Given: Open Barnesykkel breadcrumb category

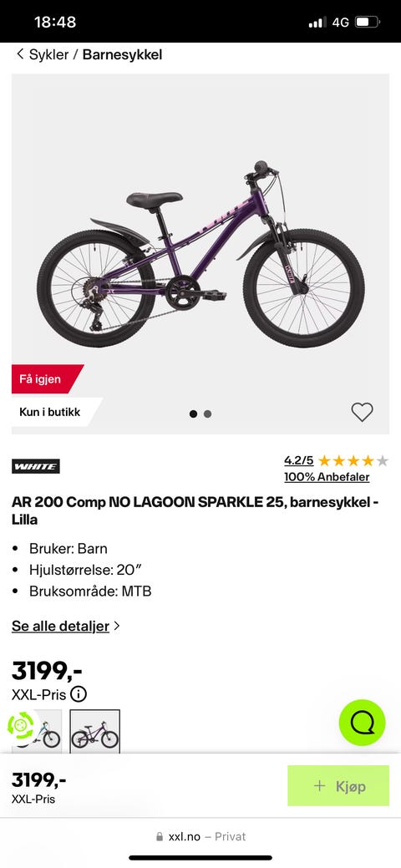Looking at the screenshot, I should (x=123, y=54).
